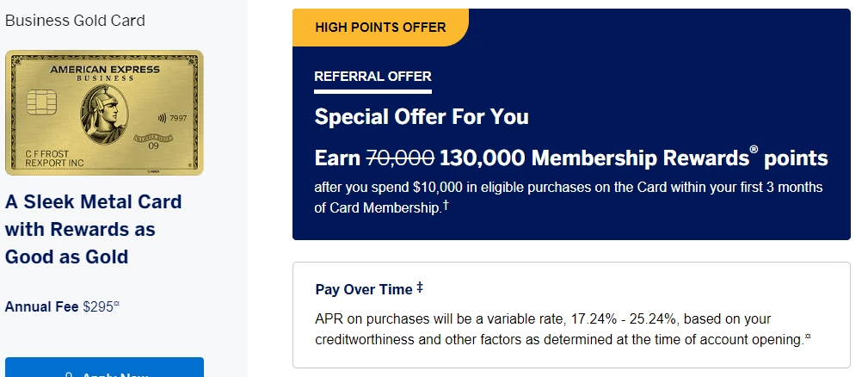Click the HIGH POINTS OFFER badge
This screenshot has height=377, width=868.
pyautogui.click(x=380, y=28)
